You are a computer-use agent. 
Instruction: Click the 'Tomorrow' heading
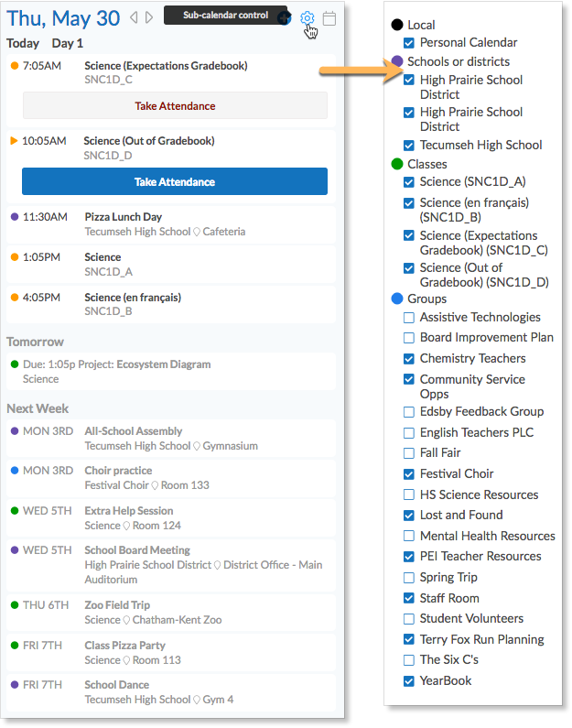35,342
